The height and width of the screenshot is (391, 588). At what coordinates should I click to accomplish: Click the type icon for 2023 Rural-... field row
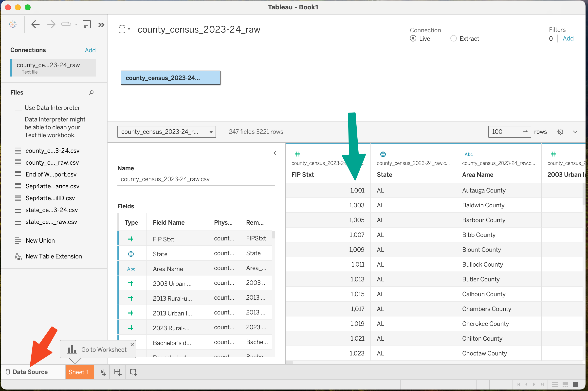click(130, 328)
